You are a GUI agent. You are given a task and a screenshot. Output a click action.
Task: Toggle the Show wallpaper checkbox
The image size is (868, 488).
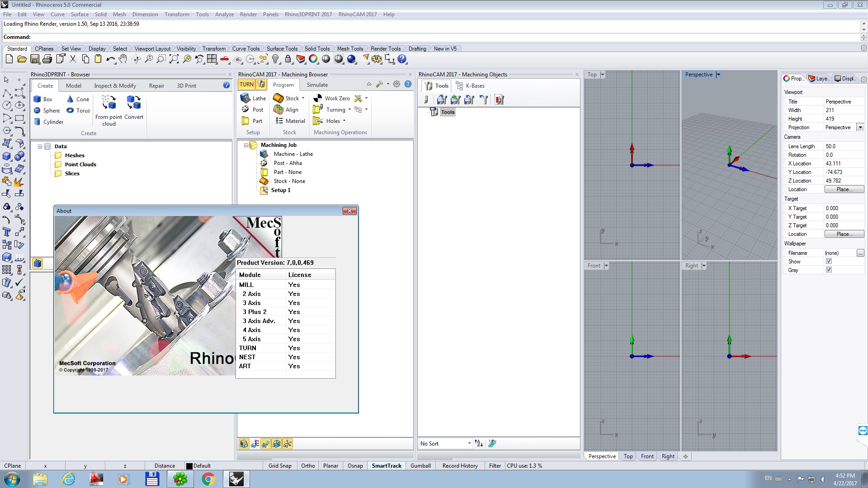click(x=829, y=261)
